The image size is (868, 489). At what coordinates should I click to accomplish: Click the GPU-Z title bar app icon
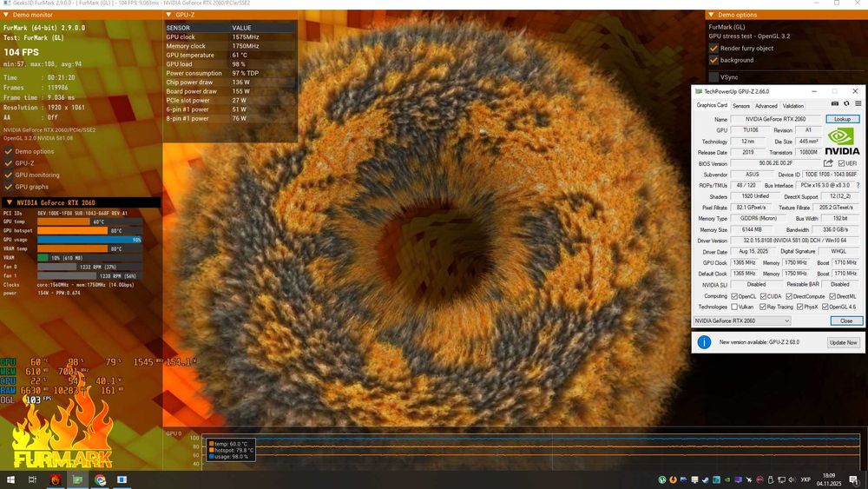699,91
